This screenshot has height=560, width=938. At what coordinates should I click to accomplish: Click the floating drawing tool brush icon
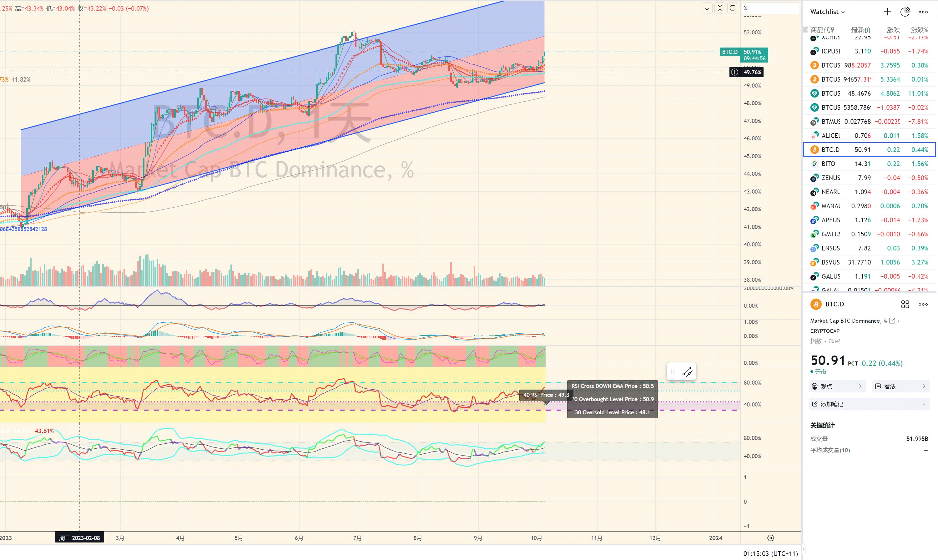tap(687, 372)
